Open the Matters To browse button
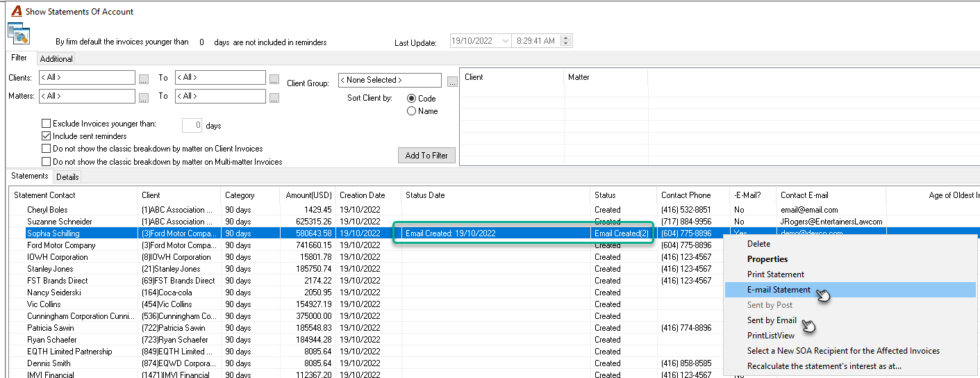 tap(274, 98)
